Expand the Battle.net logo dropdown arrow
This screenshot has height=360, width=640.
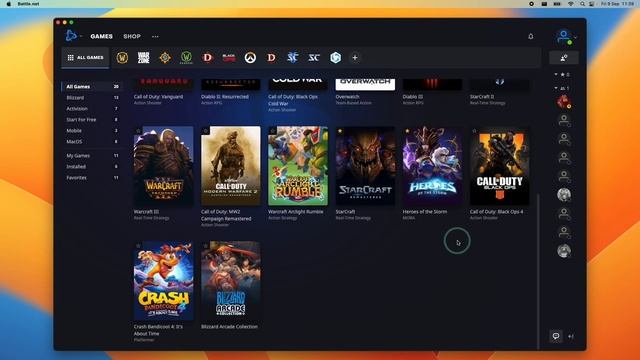(x=81, y=36)
